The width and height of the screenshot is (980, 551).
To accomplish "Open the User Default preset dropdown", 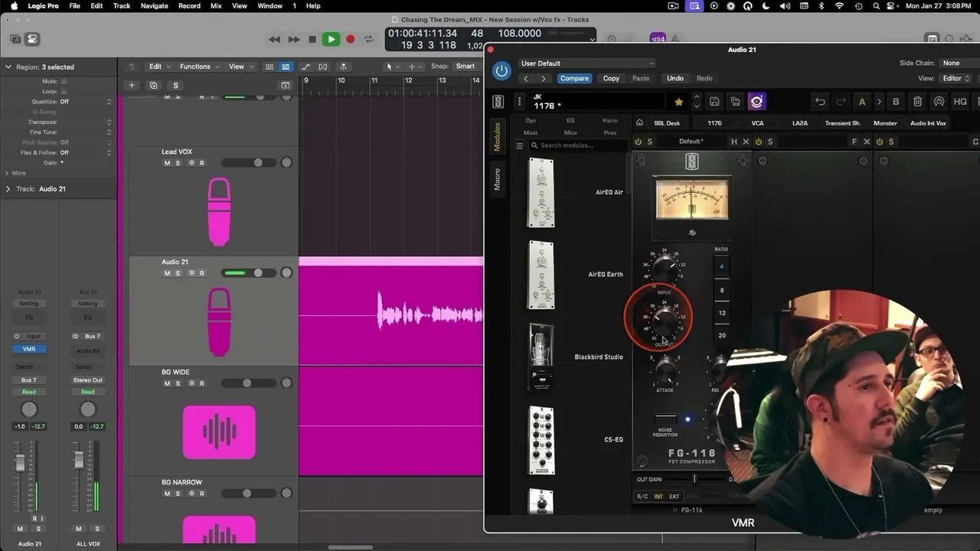I will [x=587, y=64].
